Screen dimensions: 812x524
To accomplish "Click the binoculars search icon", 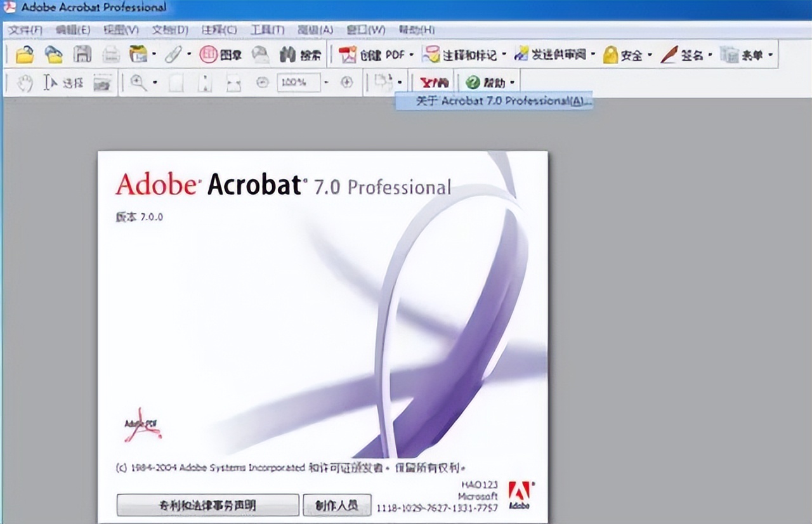I will (x=289, y=55).
